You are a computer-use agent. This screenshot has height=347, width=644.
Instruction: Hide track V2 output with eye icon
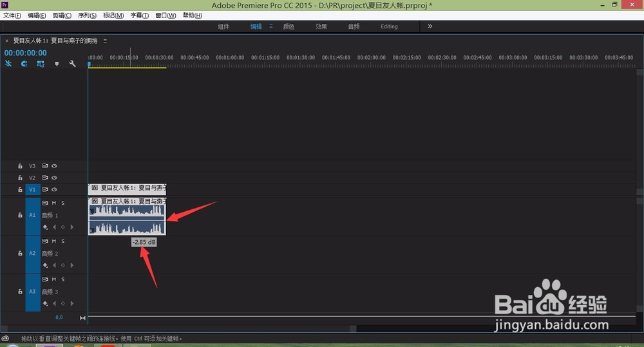(54, 178)
